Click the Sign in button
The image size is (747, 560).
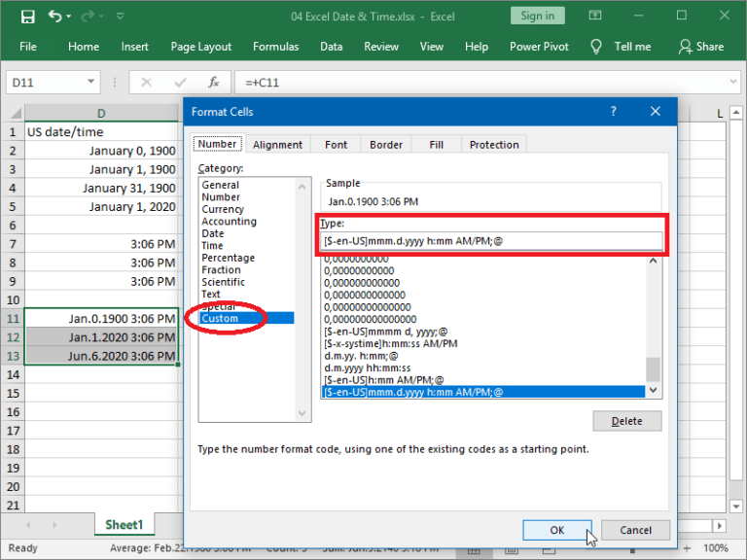(x=537, y=16)
